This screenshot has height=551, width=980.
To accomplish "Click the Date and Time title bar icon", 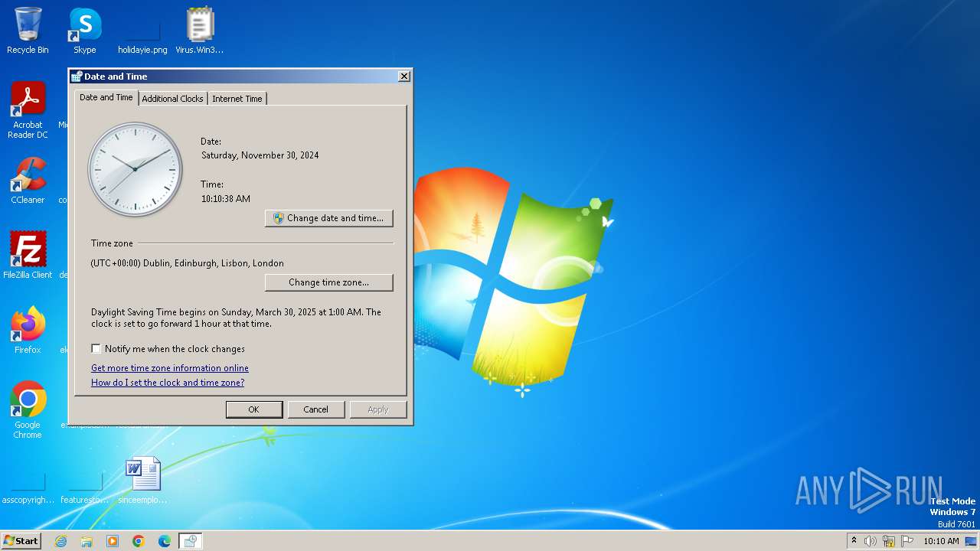I will pyautogui.click(x=77, y=77).
